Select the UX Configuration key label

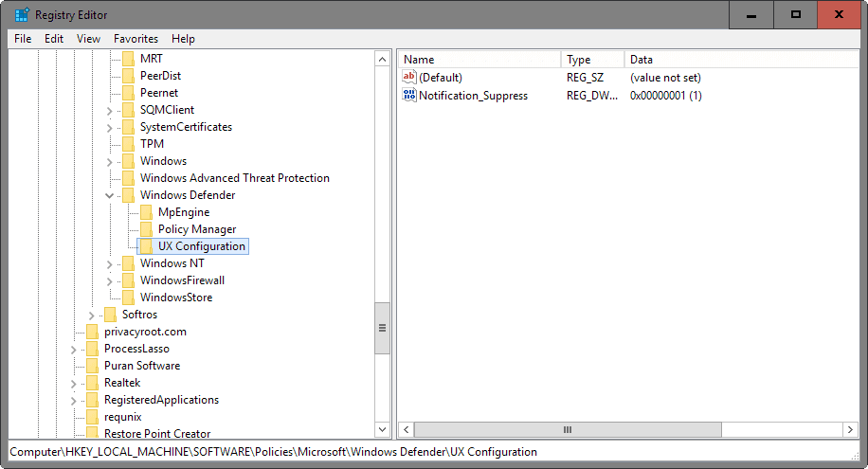[x=202, y=246]
